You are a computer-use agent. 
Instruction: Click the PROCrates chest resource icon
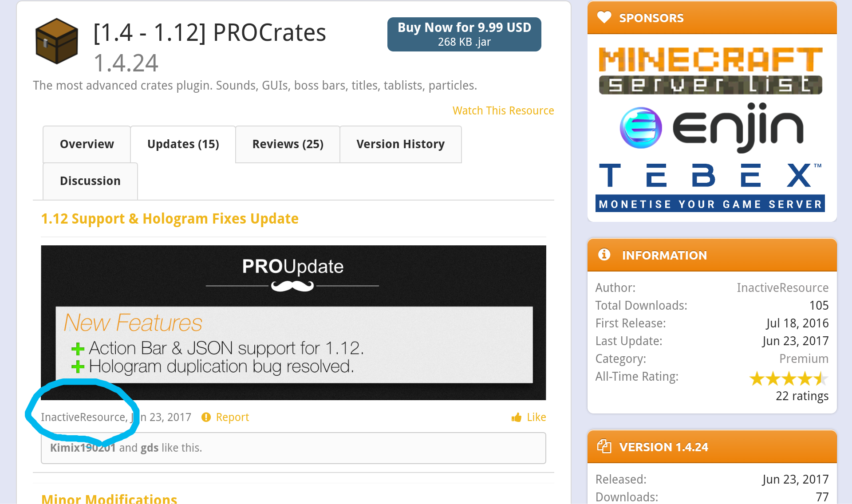(x=56, y=41)
